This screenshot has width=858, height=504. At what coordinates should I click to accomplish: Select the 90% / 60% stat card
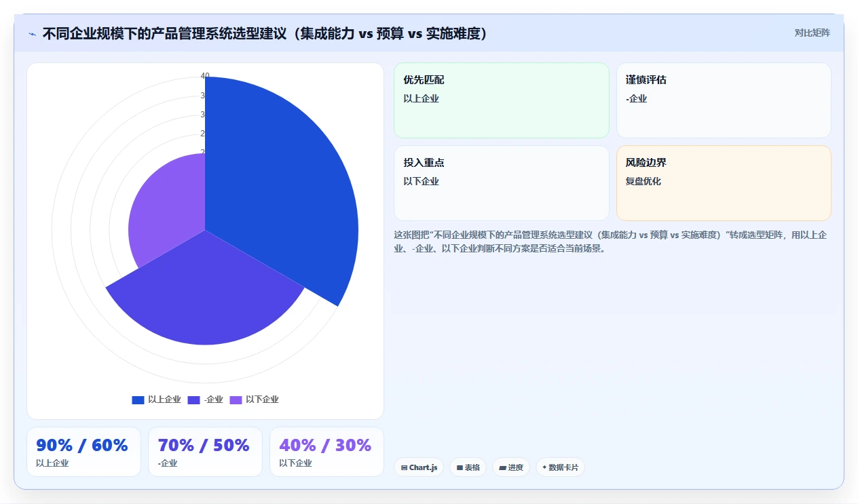[84, 452]
